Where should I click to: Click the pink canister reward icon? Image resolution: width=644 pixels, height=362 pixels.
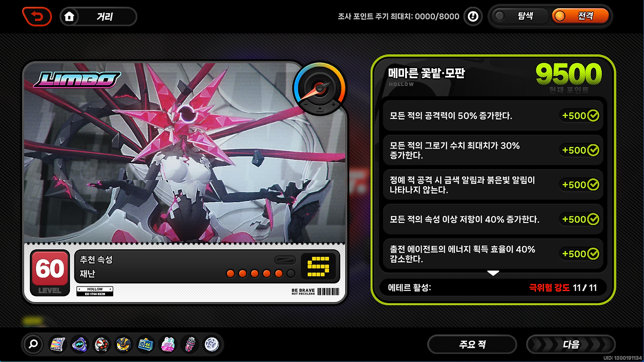(190, 344)
